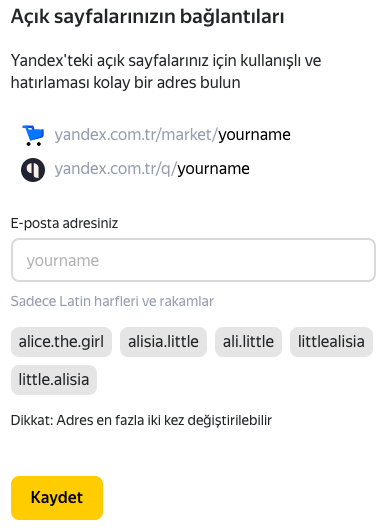The height and width of the screenshot is (529, 384).
Task: Select the alice.the.girl suggestion chip
Action: [61, 342]
